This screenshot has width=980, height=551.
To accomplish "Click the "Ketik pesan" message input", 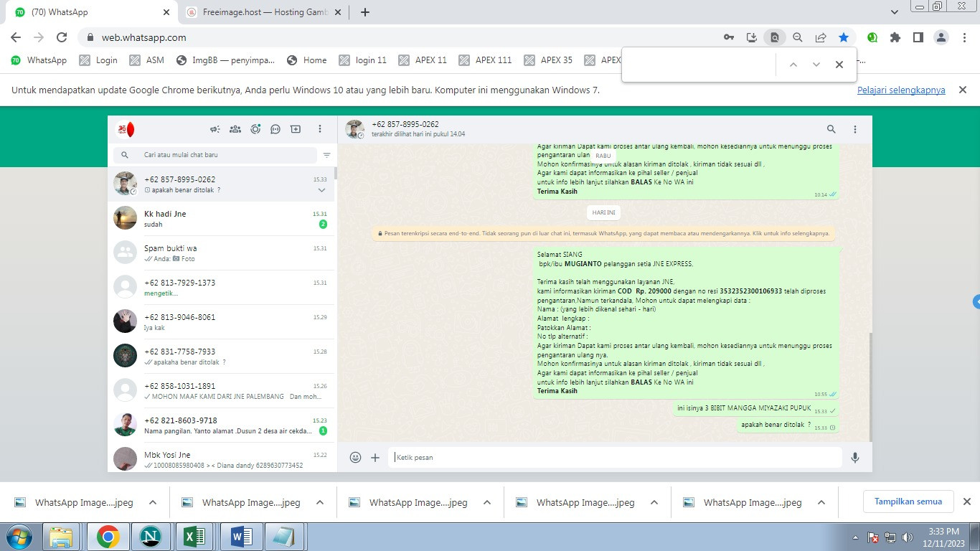I will [615, 457].
